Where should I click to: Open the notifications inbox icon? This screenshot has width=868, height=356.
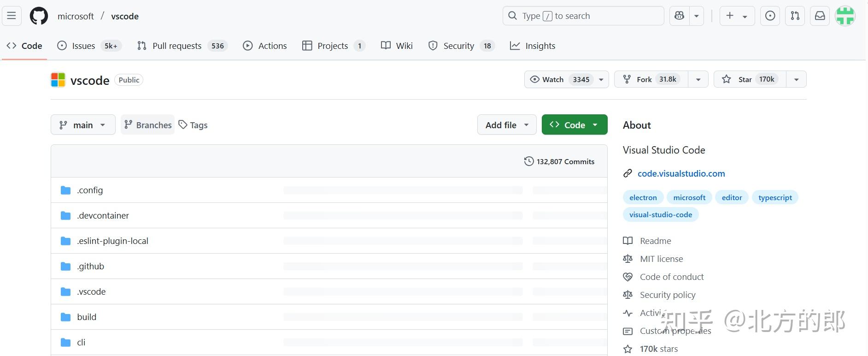(820, 16)
